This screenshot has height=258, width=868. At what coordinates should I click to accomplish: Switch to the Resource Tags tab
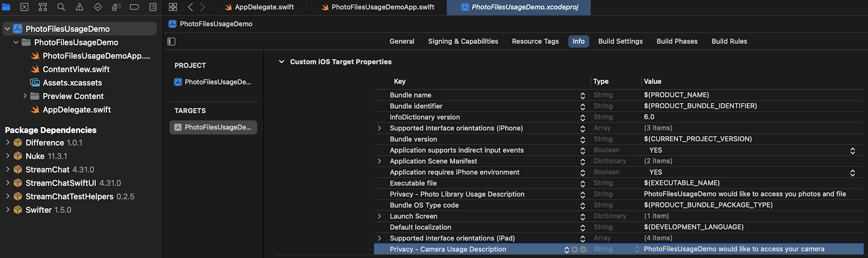[535, 41]
